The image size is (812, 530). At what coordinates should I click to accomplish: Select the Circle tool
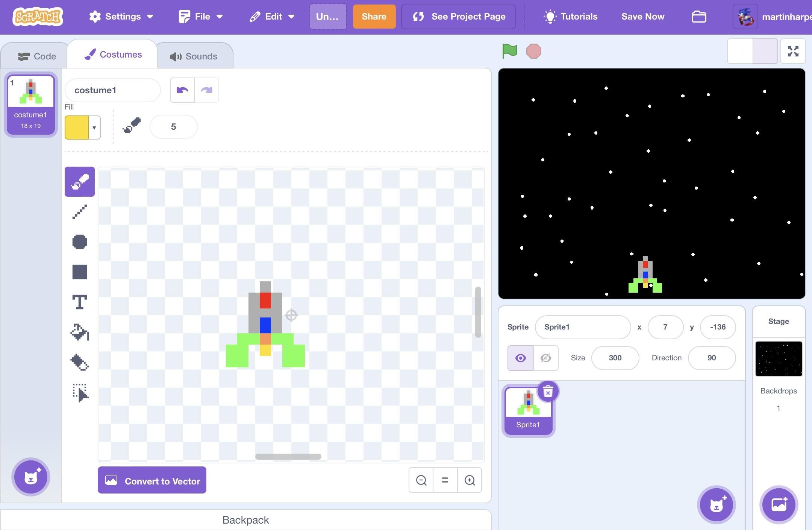79,242
